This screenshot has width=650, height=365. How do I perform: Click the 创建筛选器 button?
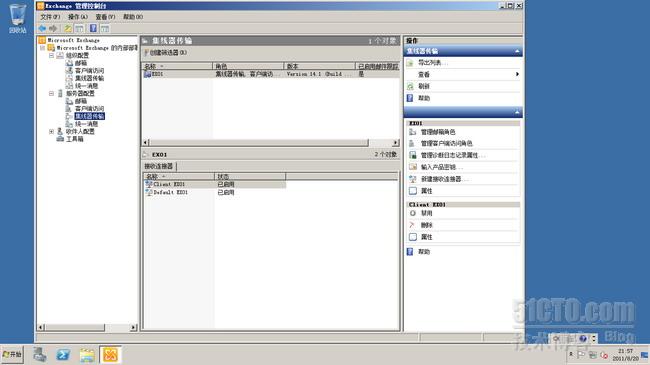pos(166,53)
